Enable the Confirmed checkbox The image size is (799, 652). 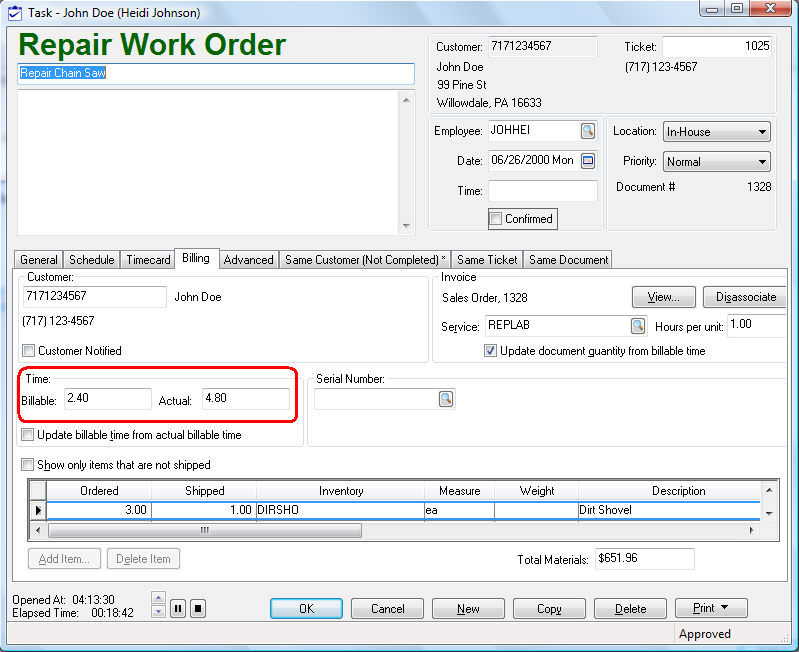495,219
